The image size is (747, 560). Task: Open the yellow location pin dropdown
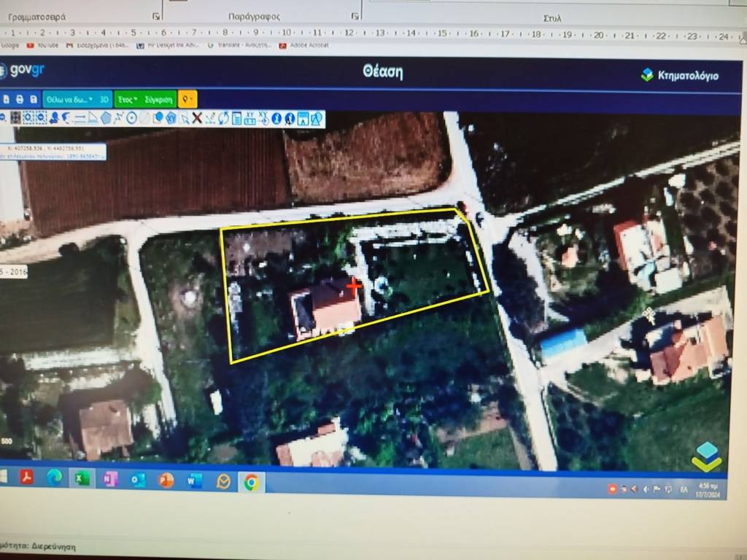pos(187,99)
